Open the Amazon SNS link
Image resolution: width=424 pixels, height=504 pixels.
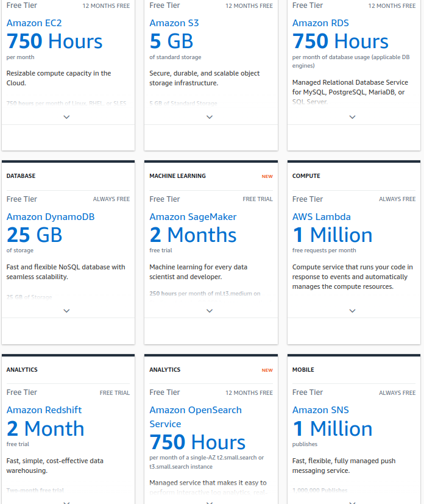320,410
